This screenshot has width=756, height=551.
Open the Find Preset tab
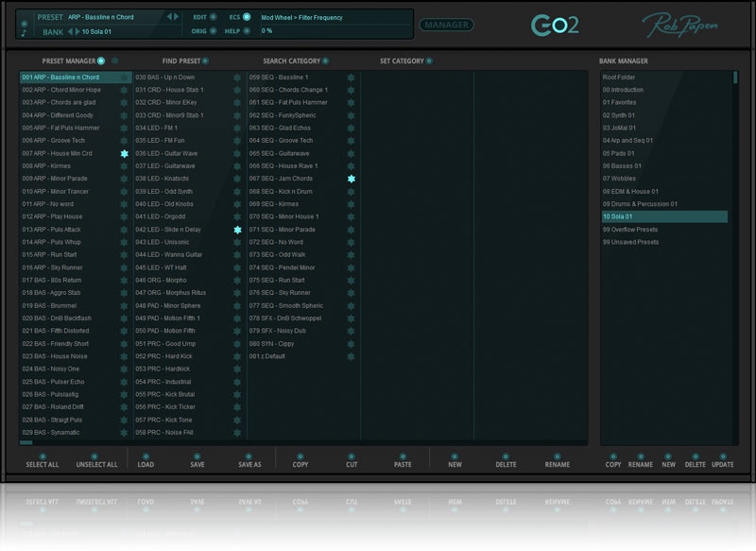180,61
